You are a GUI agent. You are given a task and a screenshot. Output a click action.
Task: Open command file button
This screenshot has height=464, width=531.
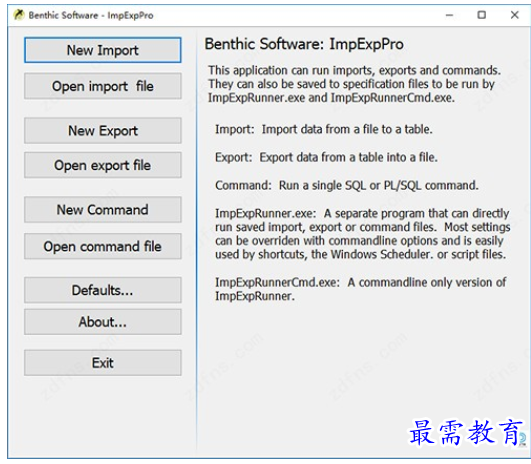pyautogui.click(x=103, y=246)
